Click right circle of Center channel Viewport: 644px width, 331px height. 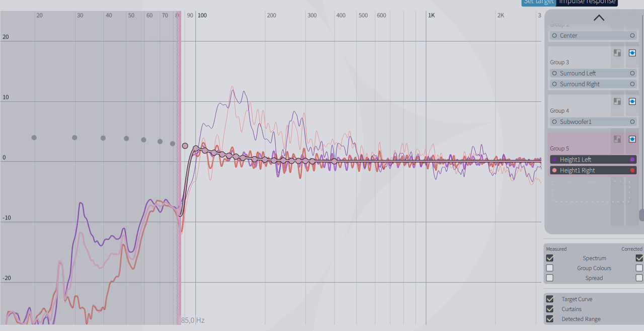(632, 36)
